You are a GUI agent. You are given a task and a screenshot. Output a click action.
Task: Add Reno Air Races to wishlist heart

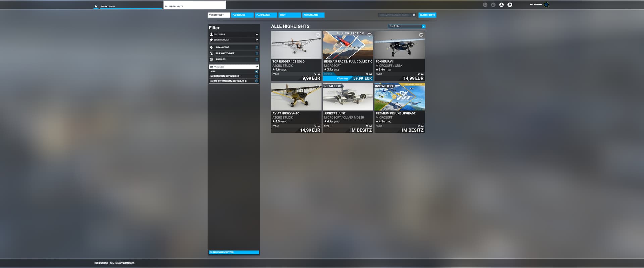(369, 35)
